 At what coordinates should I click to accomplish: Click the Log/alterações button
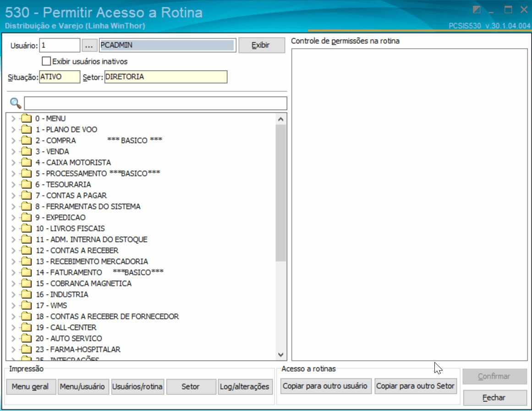click(x=245, y=387)
